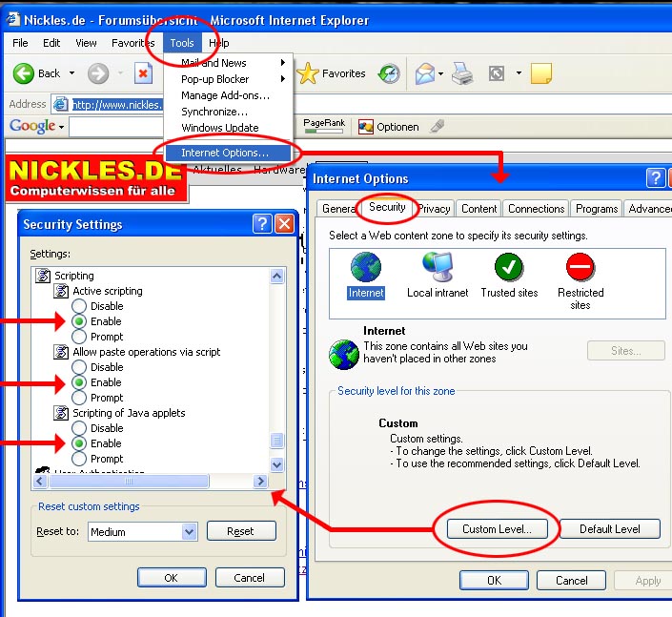Select Disable under Scripting of Java applets

pos(79,428)
